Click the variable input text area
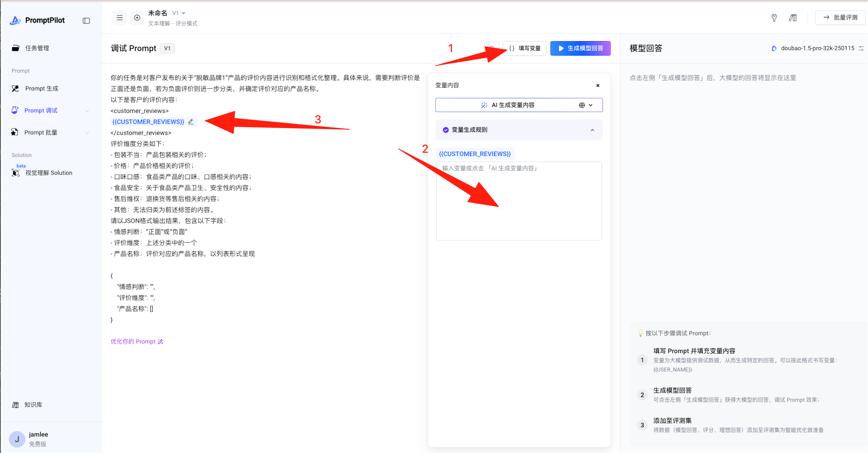868x453 pixels. click(519, 201)
